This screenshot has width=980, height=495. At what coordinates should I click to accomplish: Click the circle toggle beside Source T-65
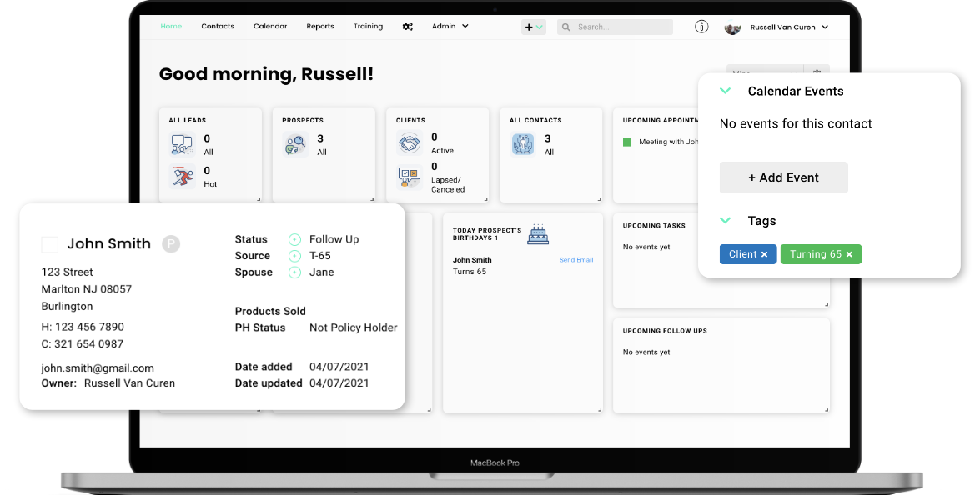[294, 256]
